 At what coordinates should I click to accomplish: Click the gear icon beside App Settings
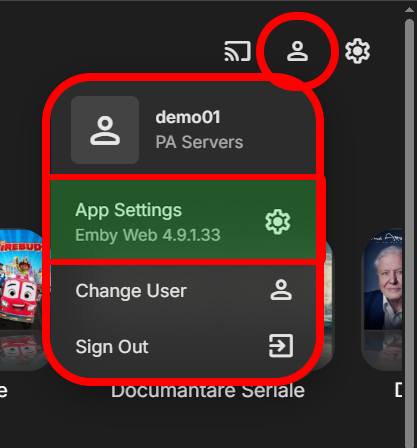(x=278, y=222)
